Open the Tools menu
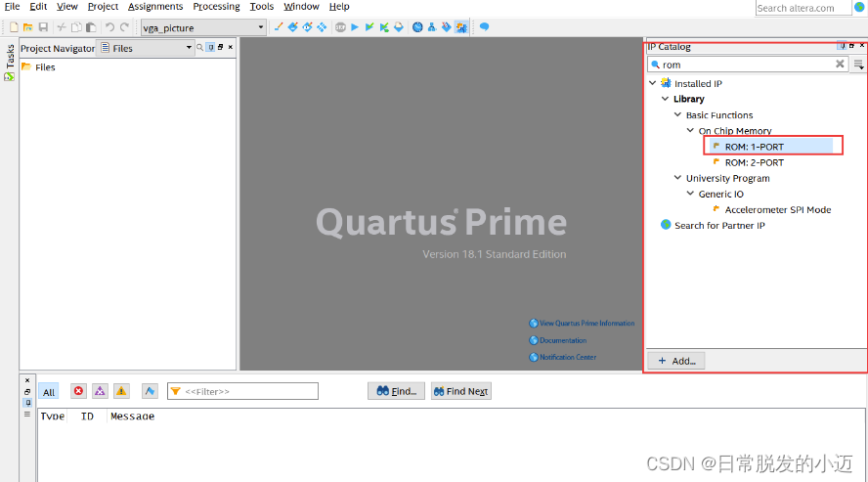The height and width of the screenshot is (482, 868). [x=261, y=7]
